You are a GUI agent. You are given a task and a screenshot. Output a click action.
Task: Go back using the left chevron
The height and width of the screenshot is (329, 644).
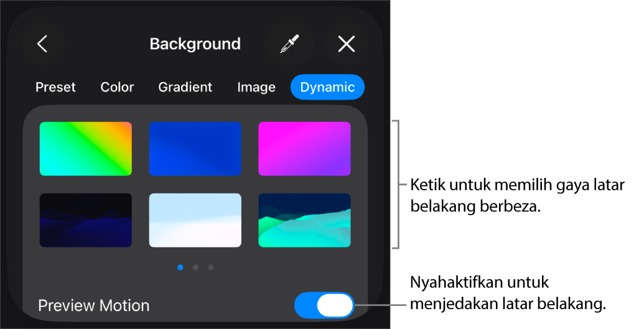click(43, 44)
